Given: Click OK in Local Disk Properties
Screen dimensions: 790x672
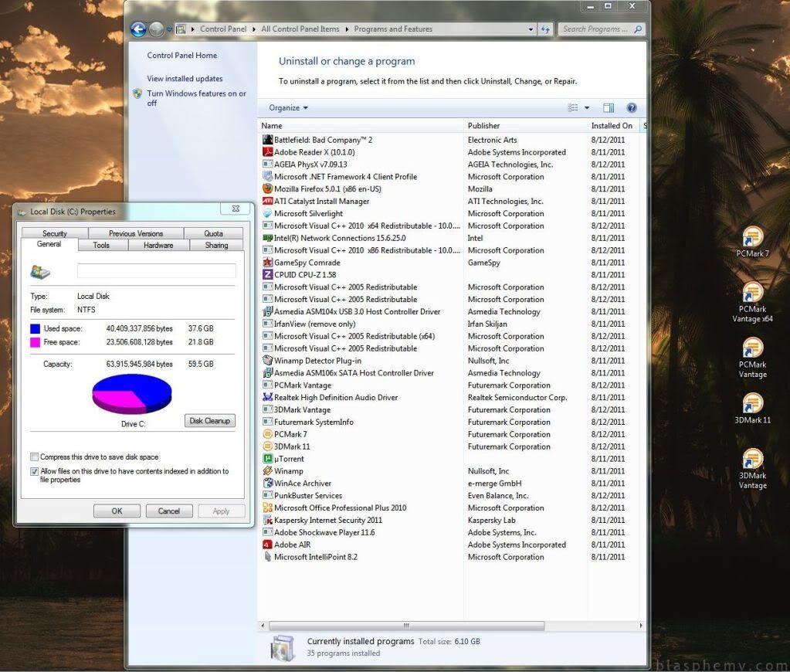Looking at the screenshot, I should (x=117, y=511).
